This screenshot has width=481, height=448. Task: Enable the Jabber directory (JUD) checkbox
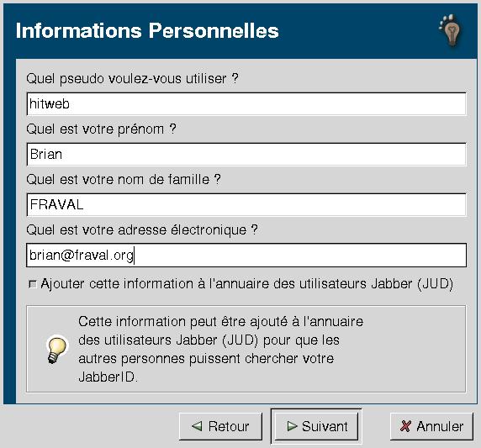click(32, 284)
